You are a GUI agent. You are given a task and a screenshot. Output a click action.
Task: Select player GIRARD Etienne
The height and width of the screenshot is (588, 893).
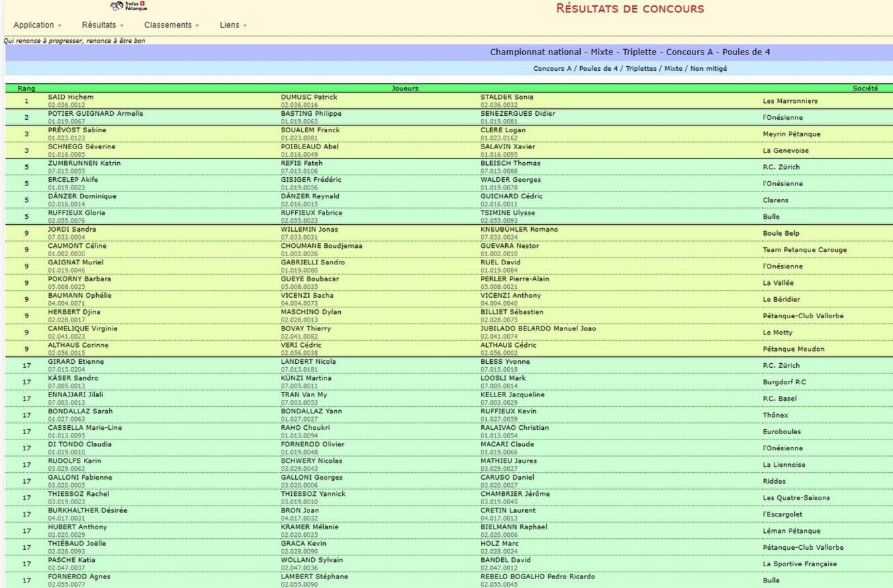(75, 362)
